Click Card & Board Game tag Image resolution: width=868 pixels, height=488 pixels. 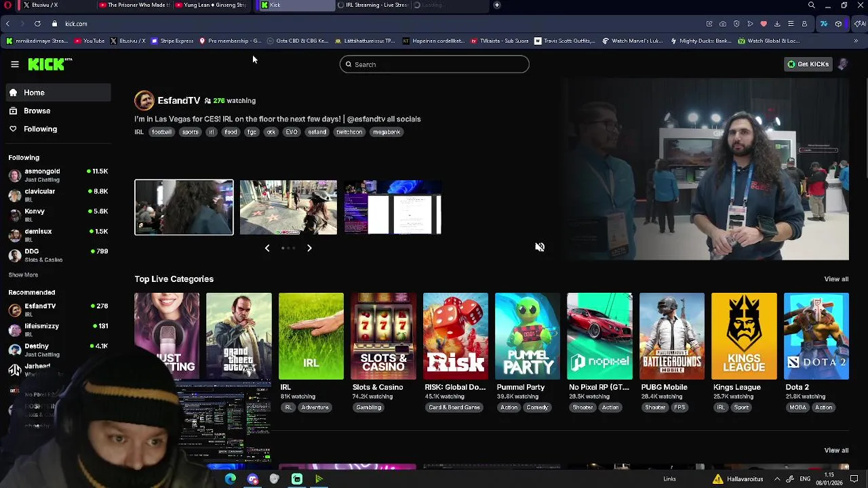[x=454, y=407]
